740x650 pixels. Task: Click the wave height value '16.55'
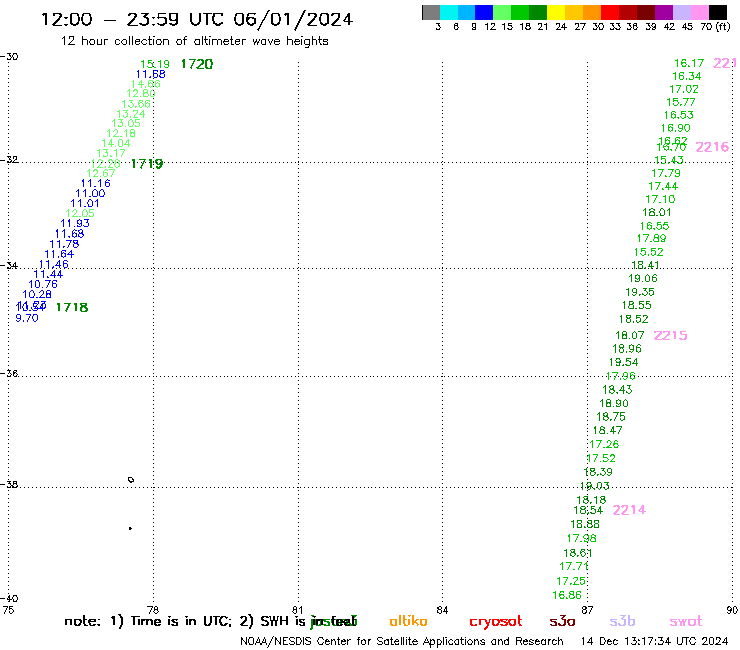[x=655, y=226]
